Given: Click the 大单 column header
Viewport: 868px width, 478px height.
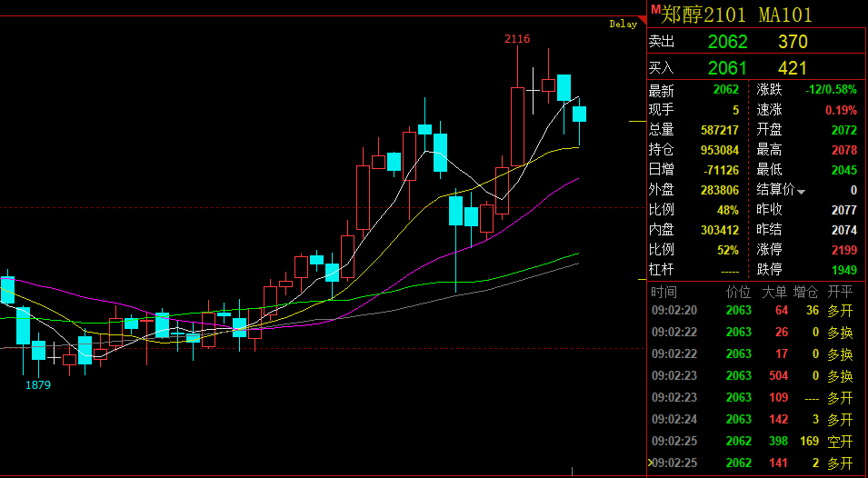Looking at the screenshot, I should 775,292.
